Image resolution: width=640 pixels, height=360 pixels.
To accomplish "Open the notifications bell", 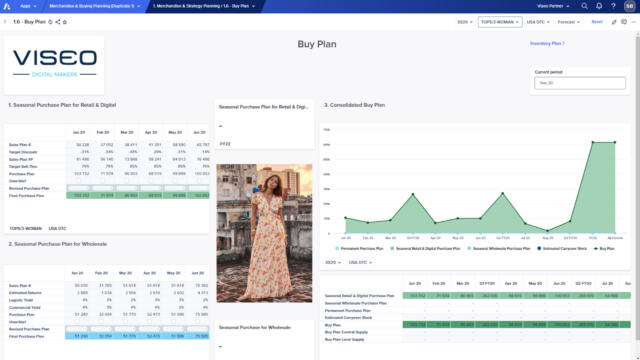I will pyautogui.click(x=599, y=6).
